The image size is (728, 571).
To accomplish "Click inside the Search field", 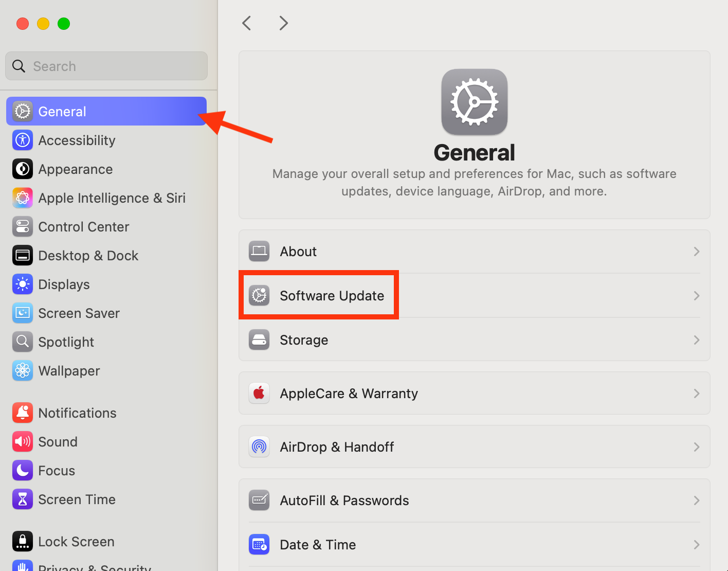I will [x=106, y=66].
